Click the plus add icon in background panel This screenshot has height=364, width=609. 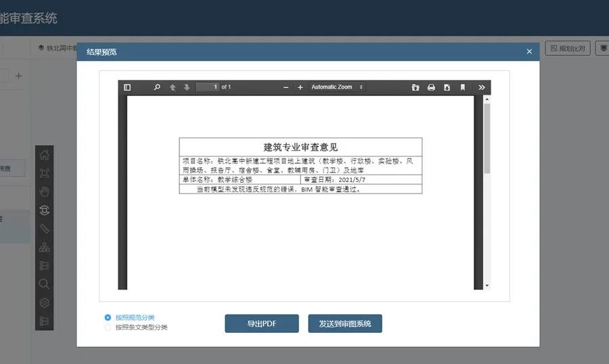tap(19, 76)
